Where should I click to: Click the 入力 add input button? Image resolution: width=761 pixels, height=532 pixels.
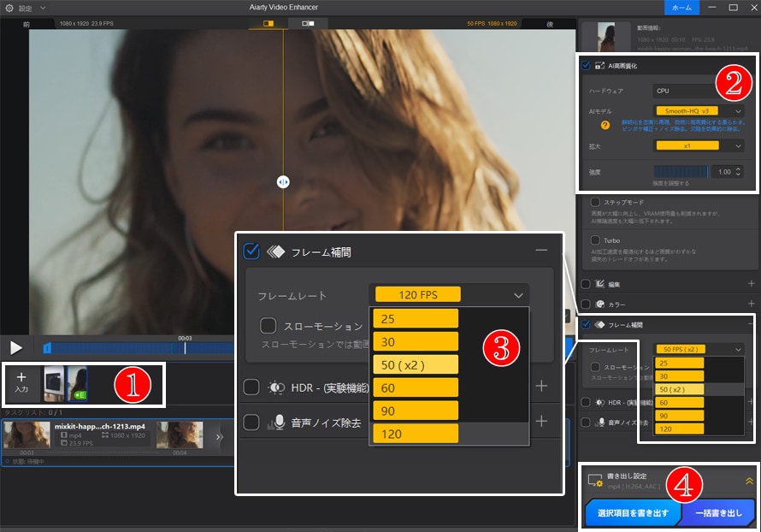pos(22,381)
